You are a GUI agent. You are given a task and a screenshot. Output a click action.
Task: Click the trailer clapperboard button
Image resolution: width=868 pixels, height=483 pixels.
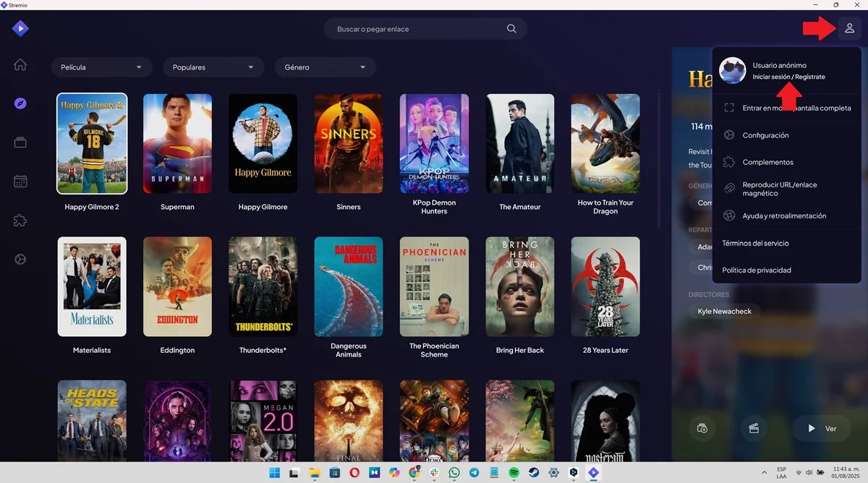pos(754,428)
